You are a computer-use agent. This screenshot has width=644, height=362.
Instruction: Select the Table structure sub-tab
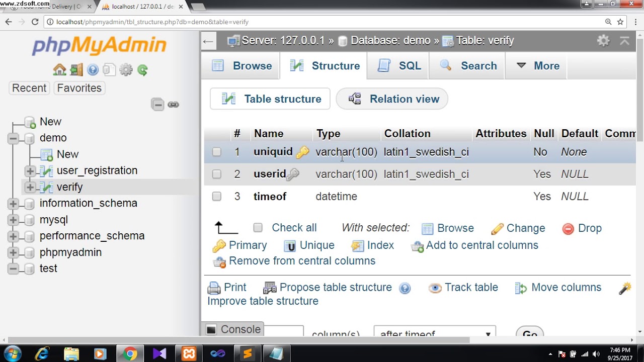(x=270, y=99)
